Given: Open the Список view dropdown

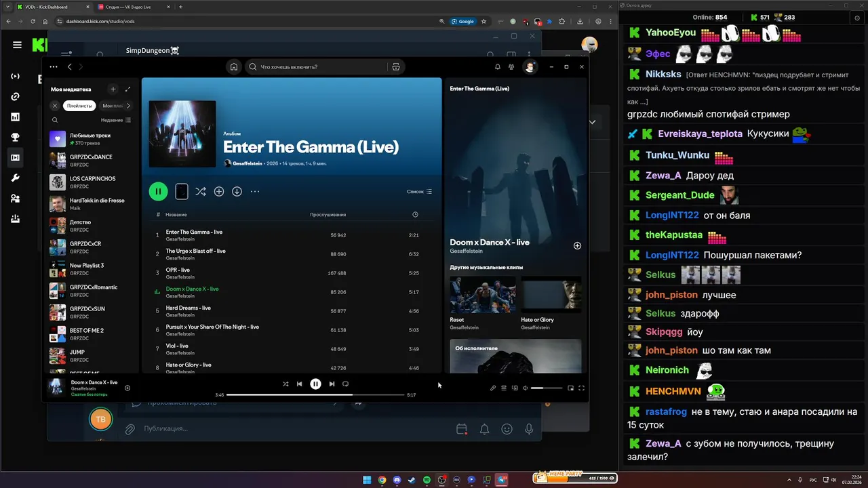Looking at the screenshot, I should 419,192.
